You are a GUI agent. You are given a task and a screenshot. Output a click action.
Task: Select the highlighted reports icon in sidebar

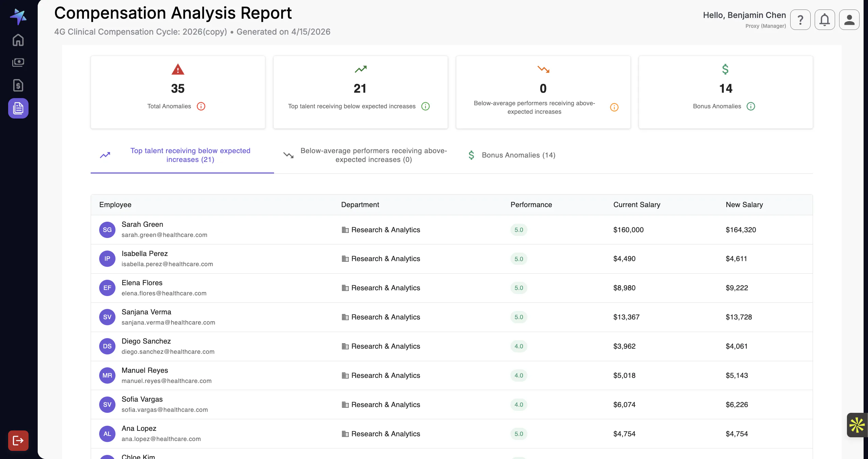coord(18,108)
